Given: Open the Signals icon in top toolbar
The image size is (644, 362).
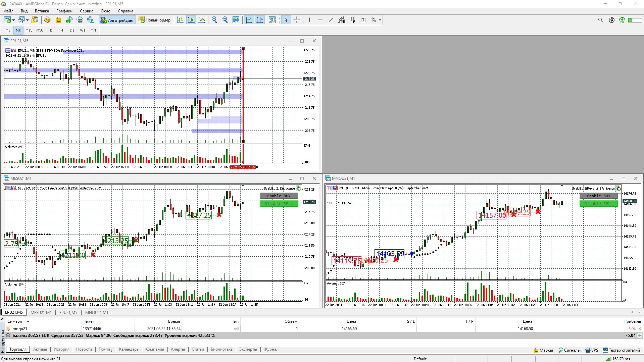Looking at the screenshot, I should click(x=69, y=20).
